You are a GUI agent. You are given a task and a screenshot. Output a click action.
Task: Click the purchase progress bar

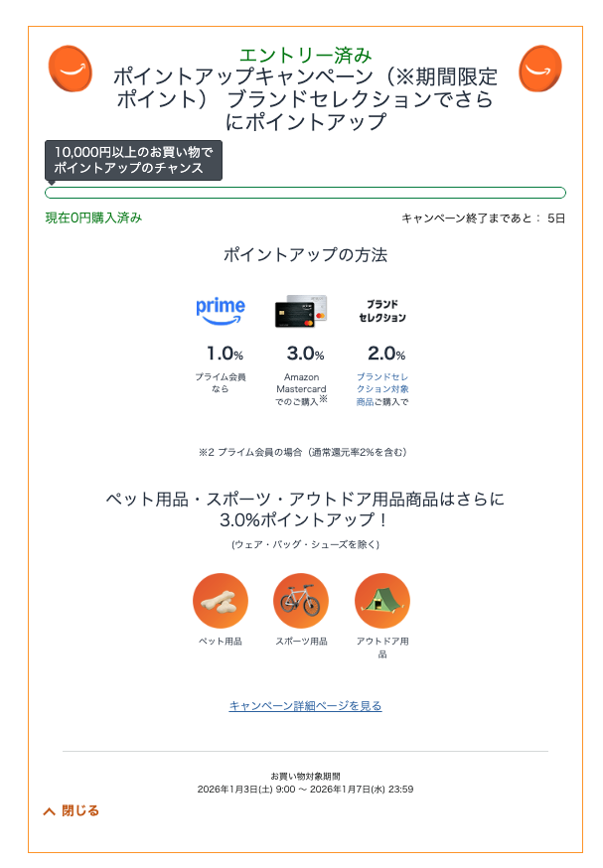pyautogui.click(x=305, y=193)
